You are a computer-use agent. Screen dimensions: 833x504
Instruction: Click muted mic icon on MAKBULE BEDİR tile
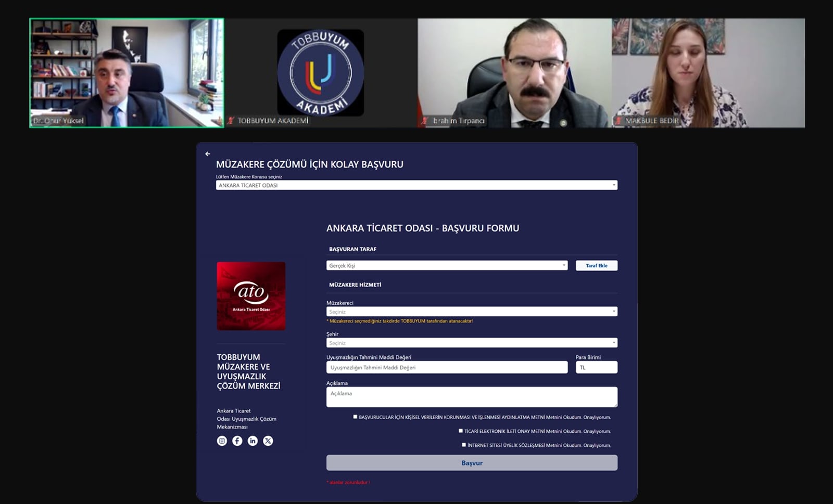pos(619,121)
